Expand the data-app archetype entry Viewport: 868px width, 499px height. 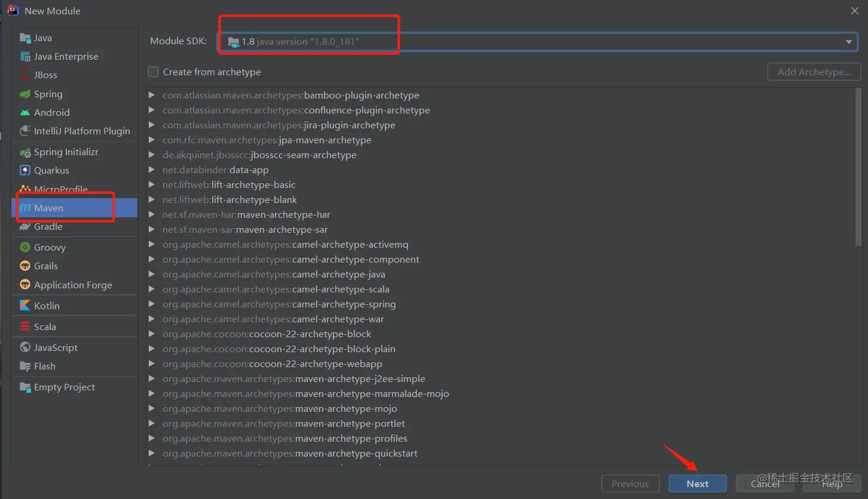click(152, 170)
